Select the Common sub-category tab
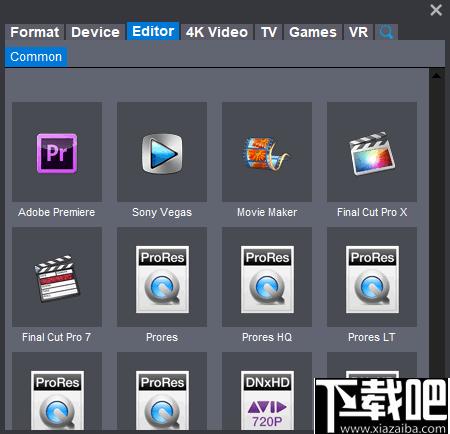This screenshot has width=450, height=434. point(36,57)
